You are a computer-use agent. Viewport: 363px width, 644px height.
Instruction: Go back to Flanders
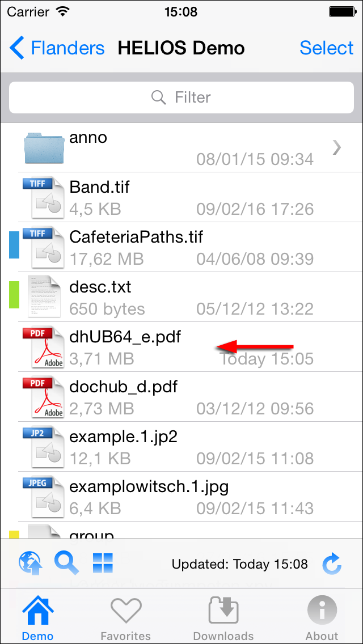57,48
